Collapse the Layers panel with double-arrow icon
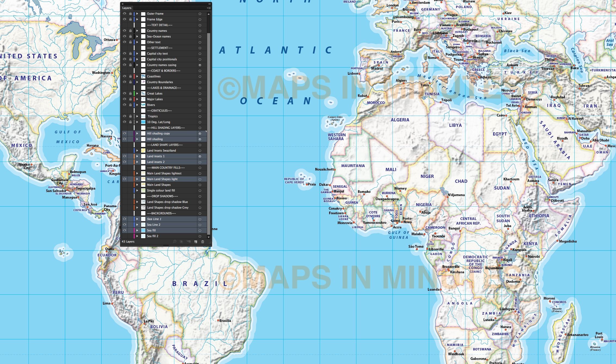This screenshot has width=616, height=364. pyautogui.click(x=209, y=4)
